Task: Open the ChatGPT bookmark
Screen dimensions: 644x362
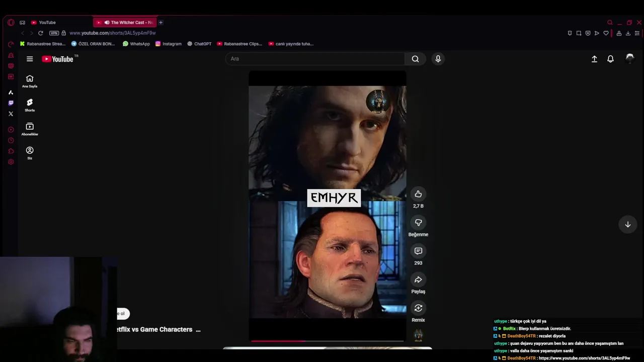Action: pos(200,44)
